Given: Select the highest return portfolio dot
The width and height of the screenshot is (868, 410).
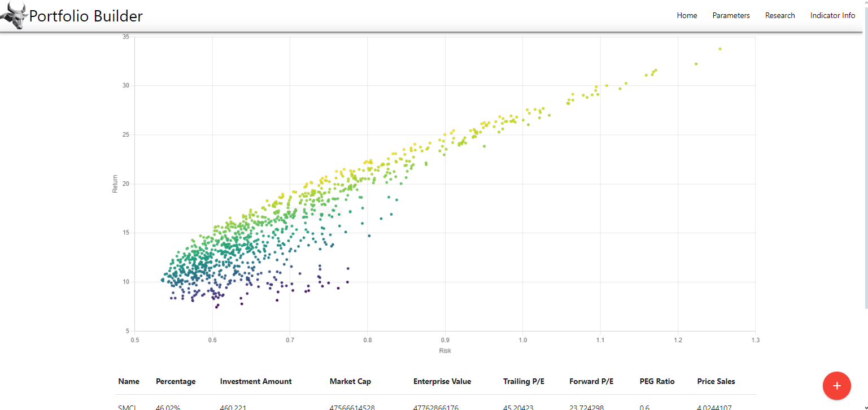Looking at the screenshot, I should [x=720, y=49].
